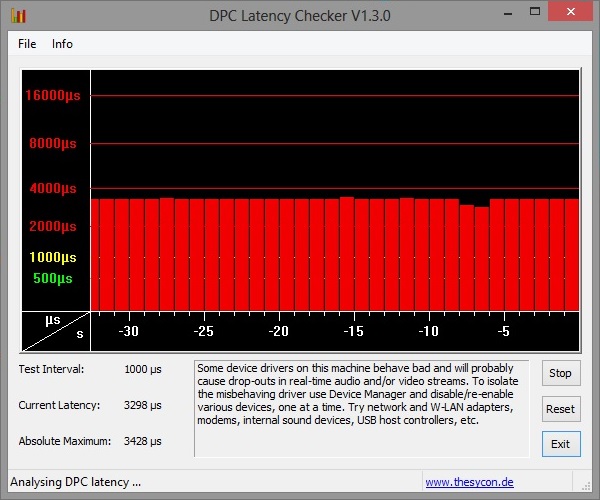Click the DPC Latency Checker app icon
Image resolution: width=600 pixels, height=500 pixels.
[19, 16]
